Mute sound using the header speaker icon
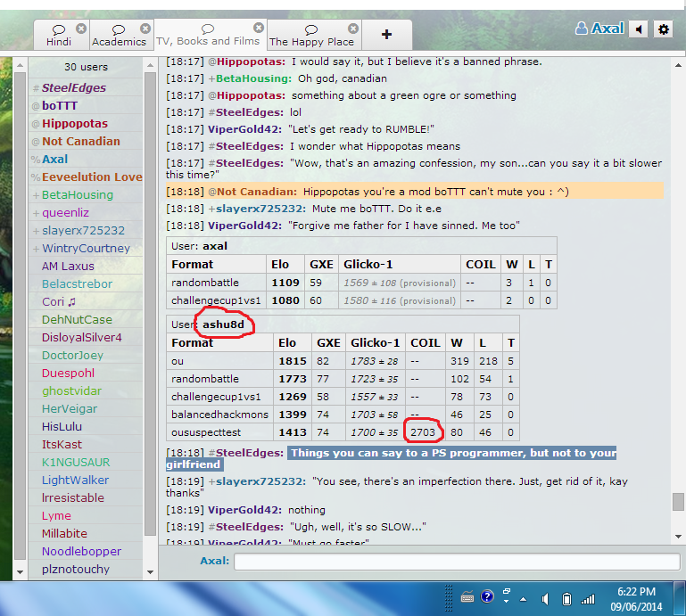Viewport: 686px width, 616px height. click(639, 29)
